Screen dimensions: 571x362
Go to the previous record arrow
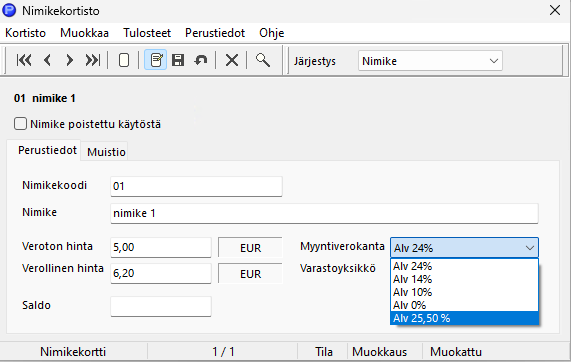tap(47, 60)
